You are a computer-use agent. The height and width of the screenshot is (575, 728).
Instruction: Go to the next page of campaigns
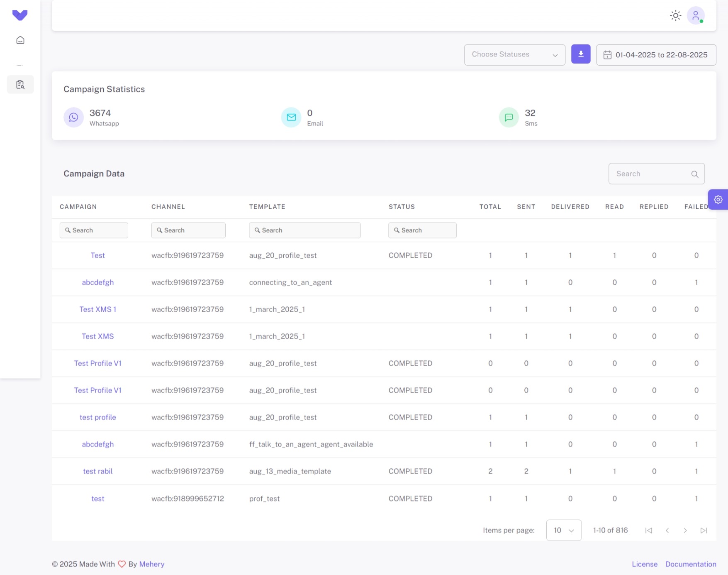(685, 530)
